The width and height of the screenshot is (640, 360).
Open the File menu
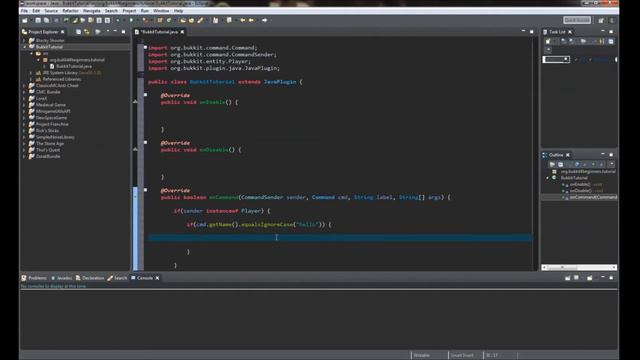pyautogui.click(x=24, y=11)
